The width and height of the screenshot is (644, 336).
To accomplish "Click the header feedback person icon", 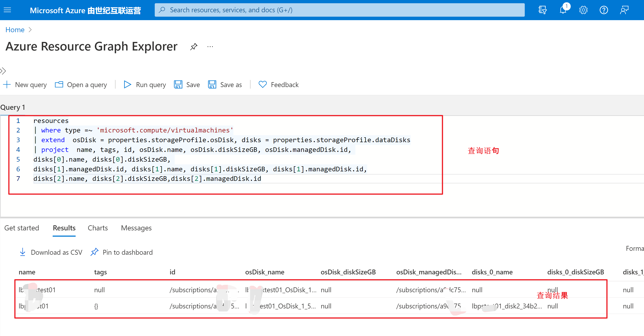I will (x=624, y=10).
